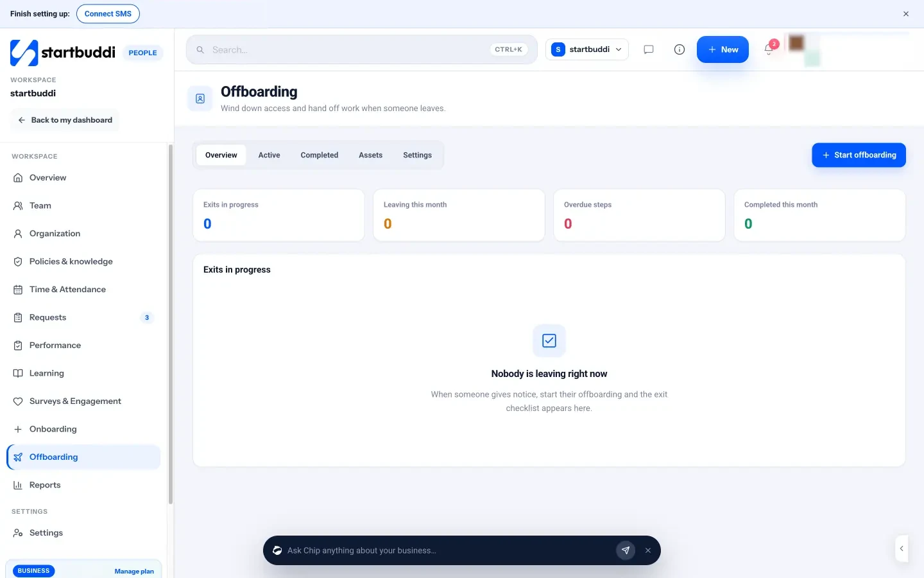Click the Manage plan link

point(134,571)
